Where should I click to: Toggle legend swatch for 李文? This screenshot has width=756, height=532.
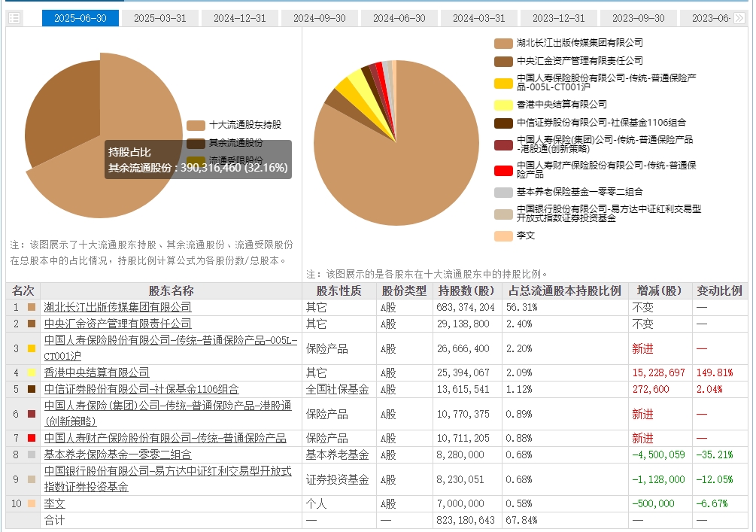[x=503, y=236]
